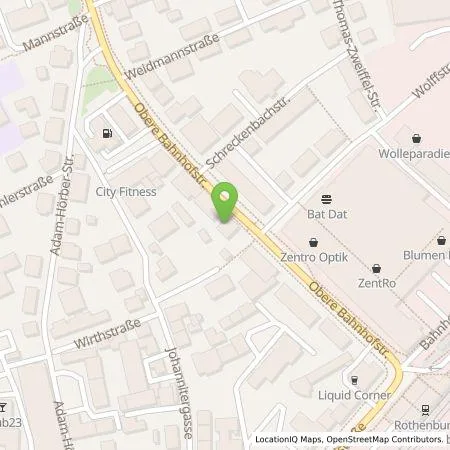This screenshot has width=450, height=450.
Task: Click the Bat Dat burger icon
Action: [326, 200]
